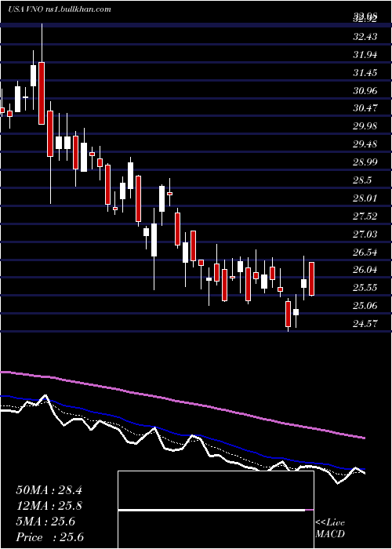
Task: Click the 25.06 price level label
Action: tap(365, 306)
